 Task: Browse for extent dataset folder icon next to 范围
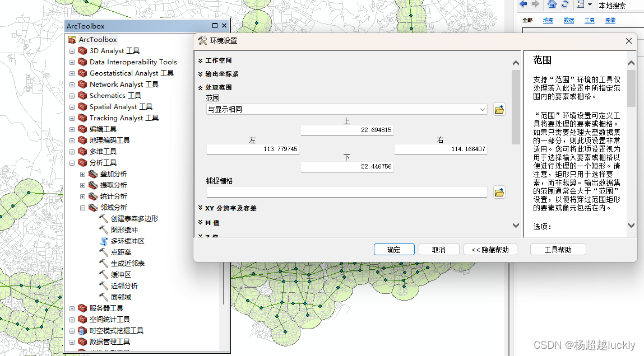[499, 110]
